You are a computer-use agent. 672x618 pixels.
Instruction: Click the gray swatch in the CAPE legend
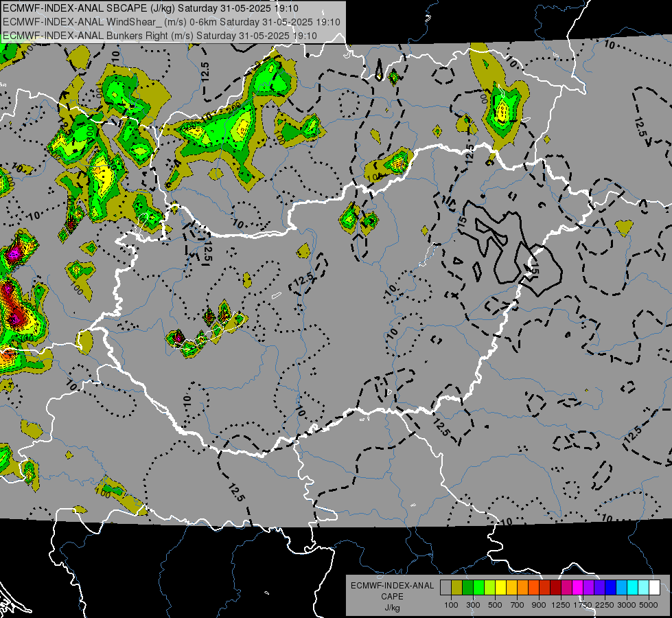click(x=445, y=588)
